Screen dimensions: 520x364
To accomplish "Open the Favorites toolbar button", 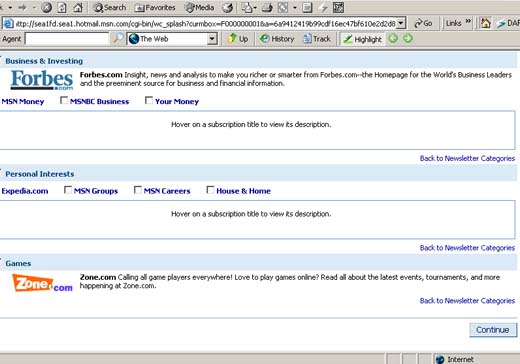I will click(155, 7).
